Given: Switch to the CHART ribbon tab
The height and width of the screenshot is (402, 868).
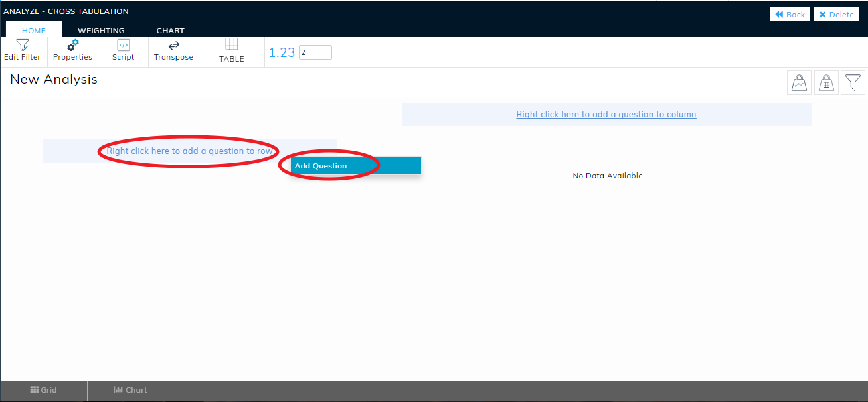Looking at the screenshot, I should 171,30.
